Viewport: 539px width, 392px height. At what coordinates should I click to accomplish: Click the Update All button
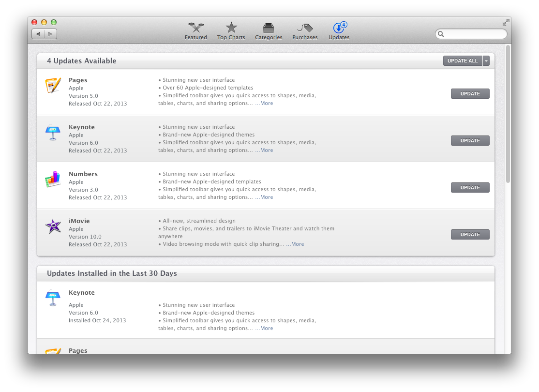coord(463,61)
